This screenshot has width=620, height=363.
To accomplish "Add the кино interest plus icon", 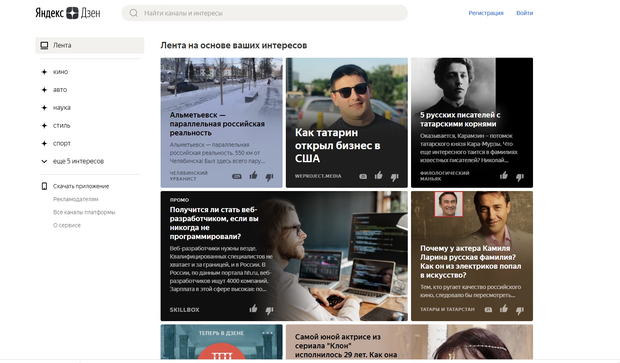I will (x=44, y=72).
